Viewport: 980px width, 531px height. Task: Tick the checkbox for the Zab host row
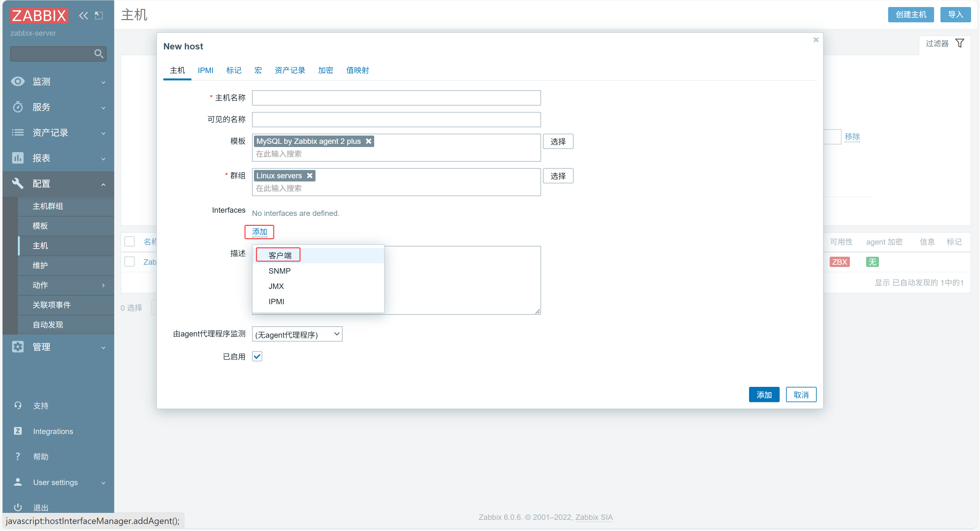[130, 262]
